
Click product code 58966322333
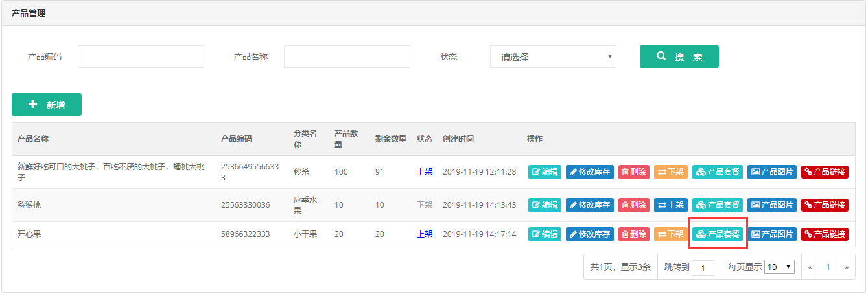246,234
